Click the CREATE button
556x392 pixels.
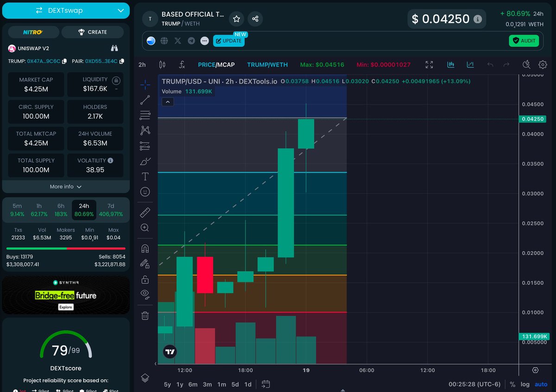pos(93,32)
